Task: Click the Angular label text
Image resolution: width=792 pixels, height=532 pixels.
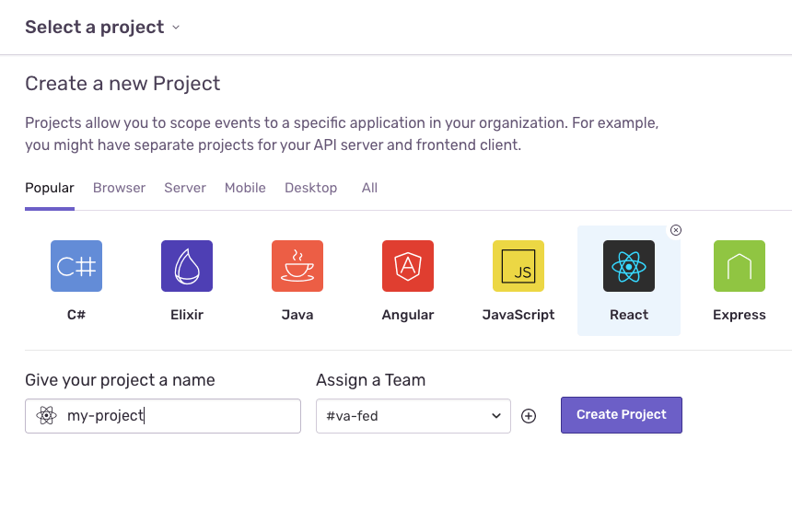Action: point(408,315)
